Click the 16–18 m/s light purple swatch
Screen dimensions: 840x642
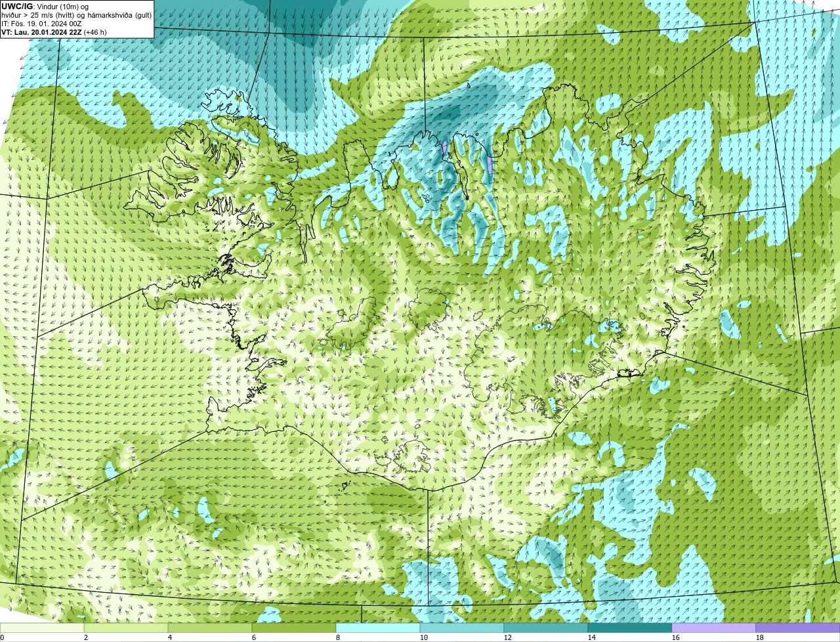[714, 628]
